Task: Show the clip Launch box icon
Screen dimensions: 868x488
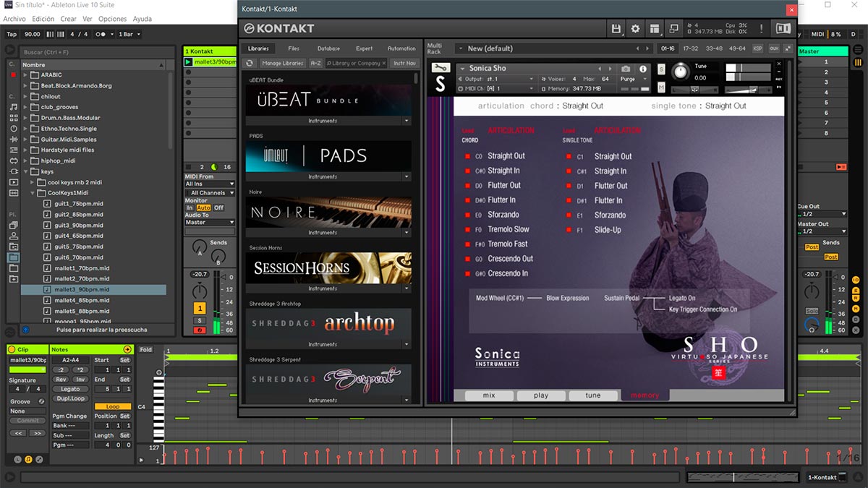Action: (17, 459)
